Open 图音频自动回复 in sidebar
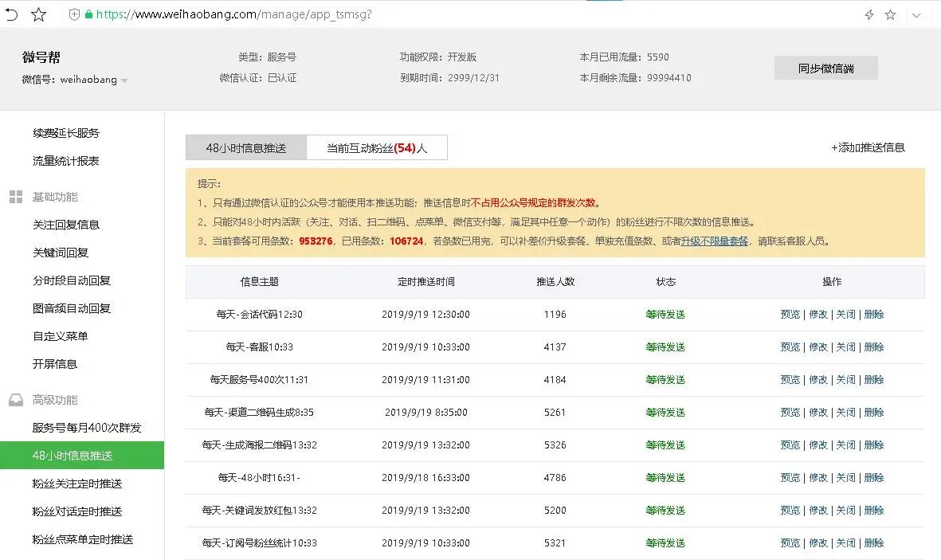Viewport: 941px width, 560px height. [x=72, y=308]
